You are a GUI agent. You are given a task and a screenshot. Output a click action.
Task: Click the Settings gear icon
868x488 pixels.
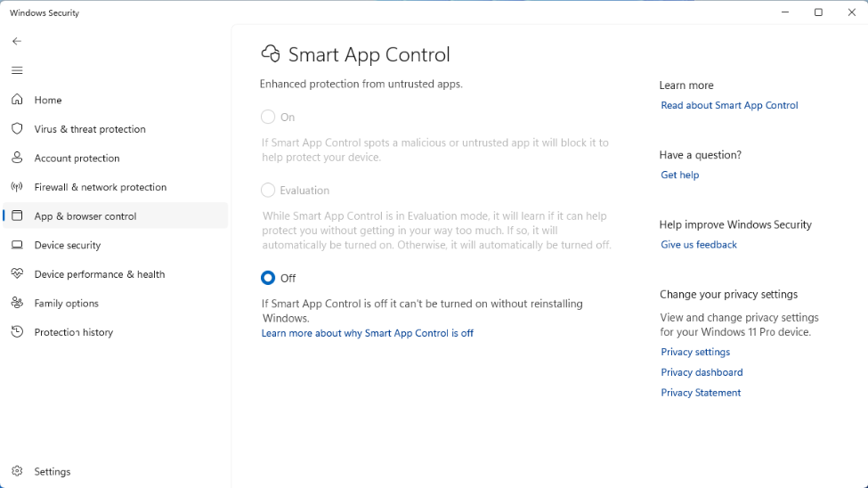(x=17, y=471)
